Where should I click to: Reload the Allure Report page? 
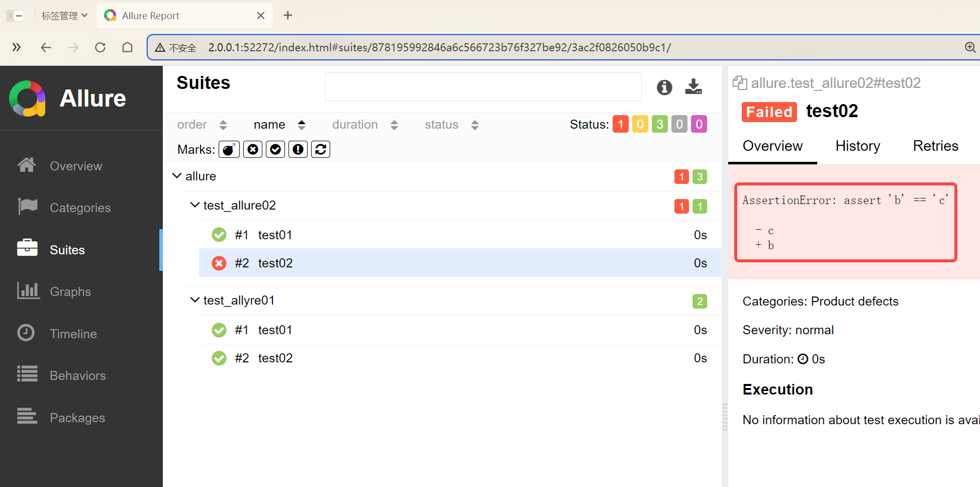point(101,47)
